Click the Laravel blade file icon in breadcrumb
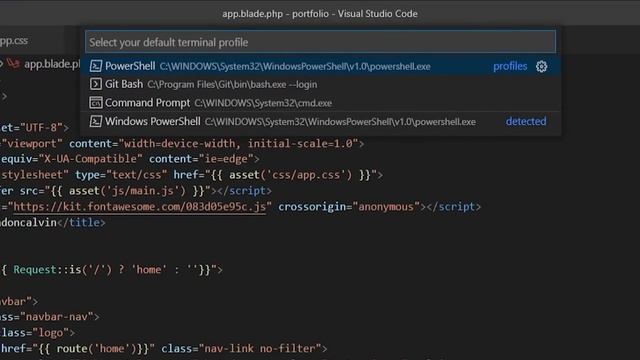 [x=13, y=64]
